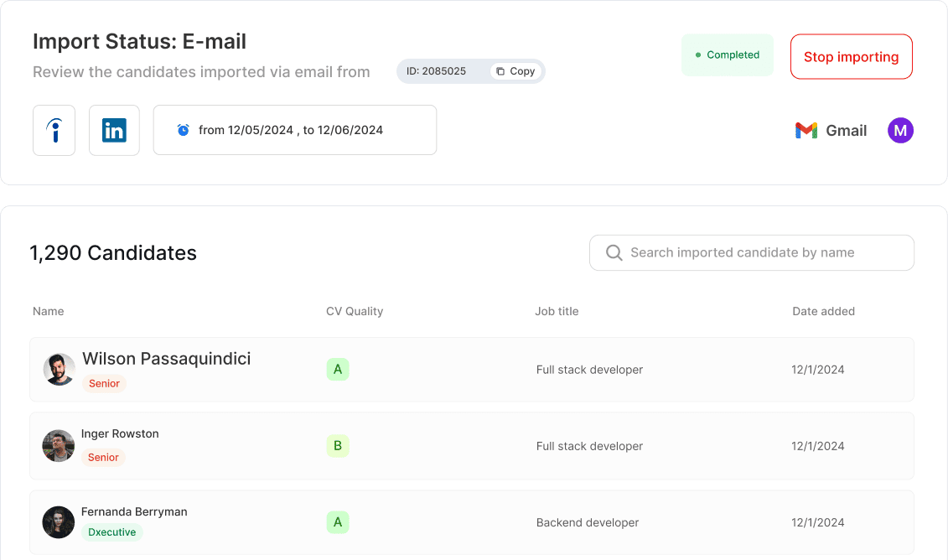
Task: Copy the import ID 2085025
Action: click(x=515, y=71)
